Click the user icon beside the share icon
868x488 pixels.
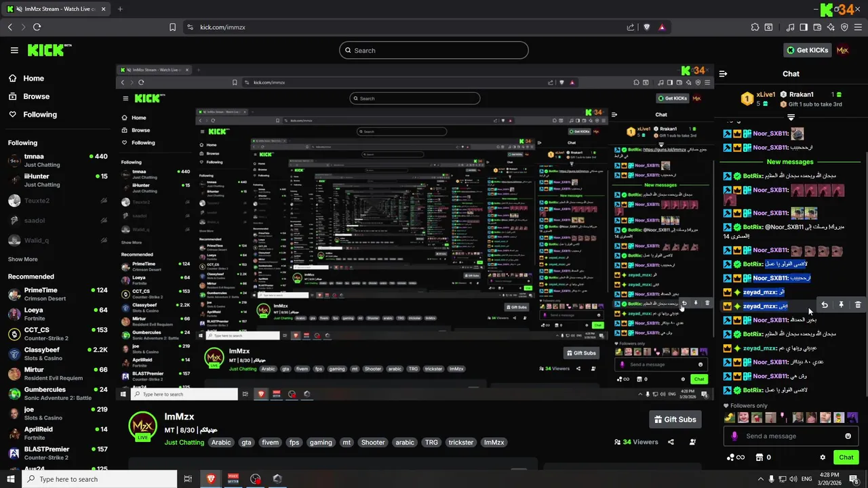[x=692, y=442]
